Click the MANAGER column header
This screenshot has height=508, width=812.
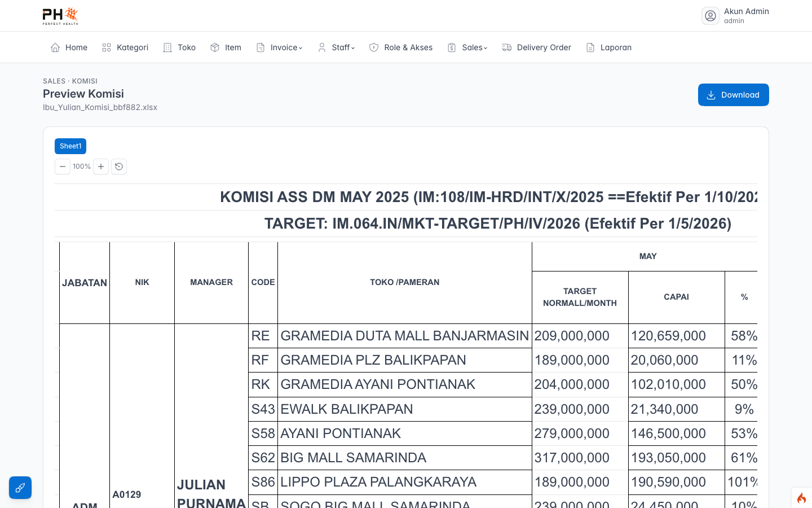tap(211, 283)
